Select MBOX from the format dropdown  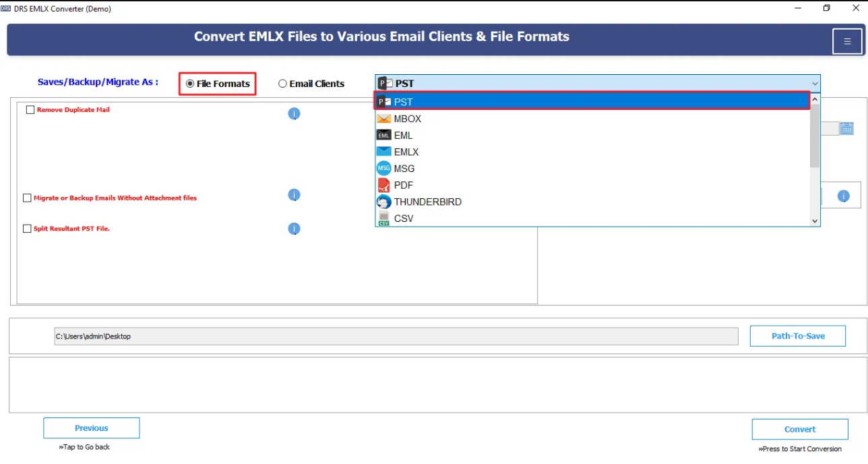407,118
